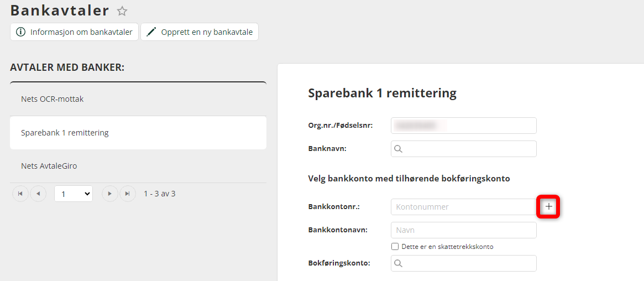Click the Bokføringskonto search field
This screenshot has width=644, height=281.
pos(464,263)
